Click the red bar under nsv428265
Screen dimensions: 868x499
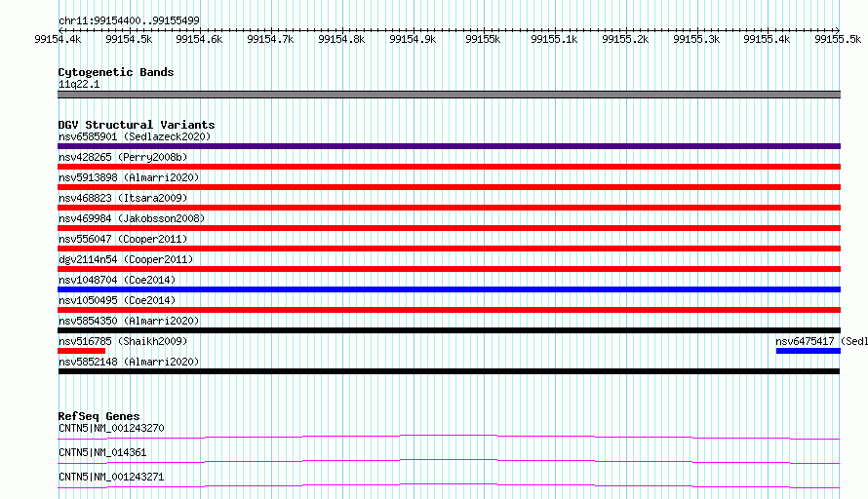click(449, 167)
